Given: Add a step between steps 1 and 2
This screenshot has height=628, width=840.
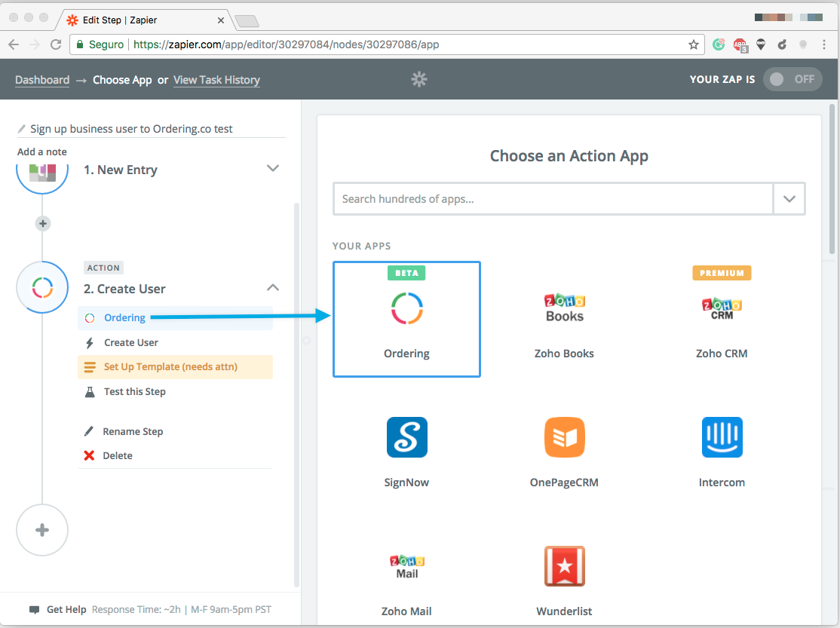Looking at the screenshot, I should (43, 223).
